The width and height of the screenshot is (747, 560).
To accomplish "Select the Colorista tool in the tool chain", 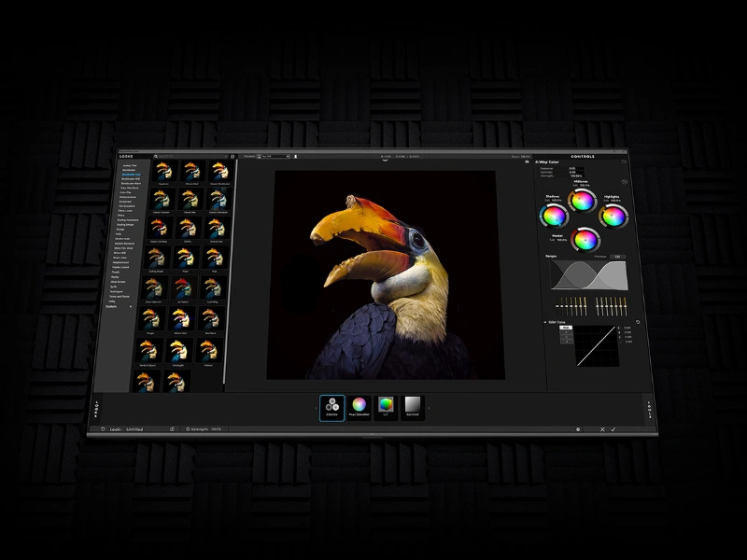I will coord(332,408).
